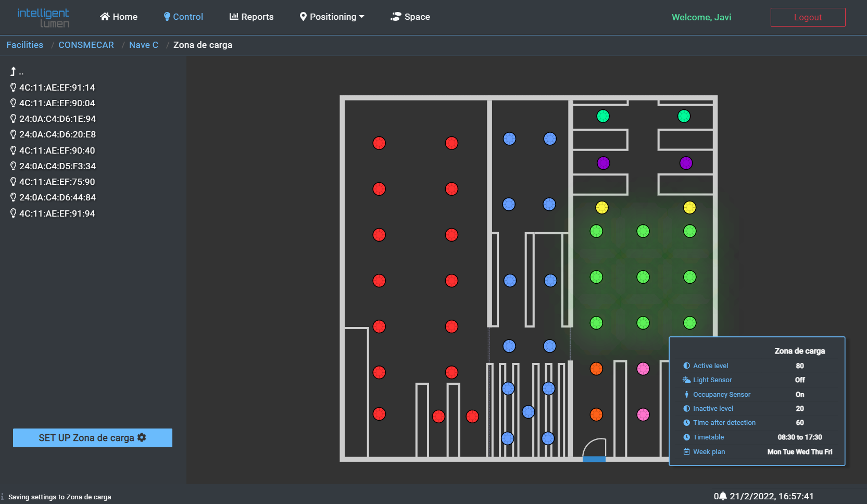Navigate up one level with arrow icon

14,71
